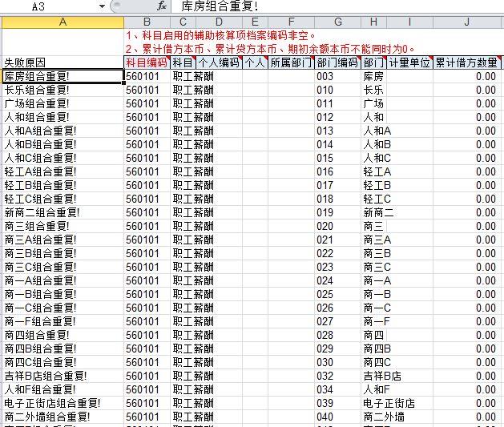
Task: Click the note line 1、科目启用的辅助核算项档案编码非空
Action: pyautogui.click(x=221, y=35)
